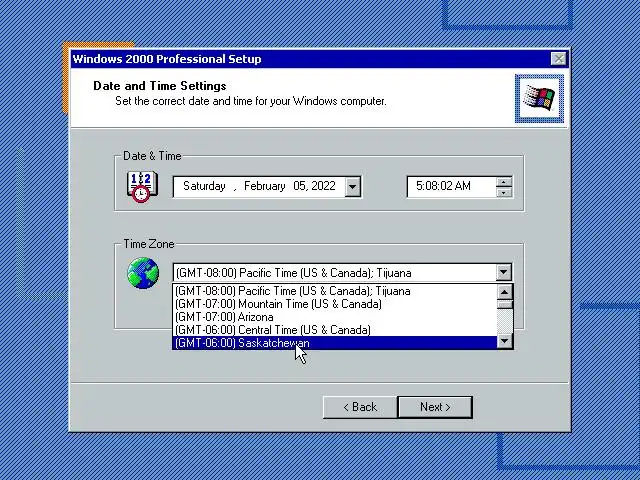The width and height of the screenshot is (640, 480).
Task: Click the time zone list scroll up arrow
Action: (504, 292)
